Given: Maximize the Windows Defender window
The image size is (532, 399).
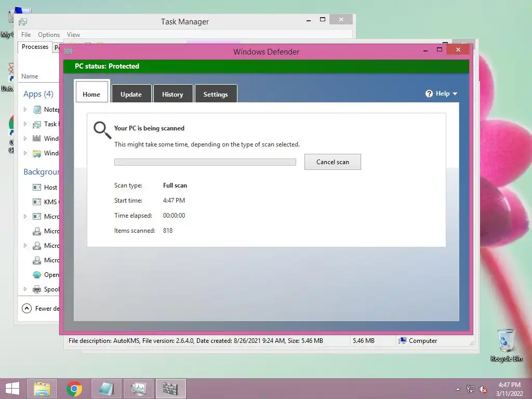Looking at the screenshot, I should tap(440, 50).
